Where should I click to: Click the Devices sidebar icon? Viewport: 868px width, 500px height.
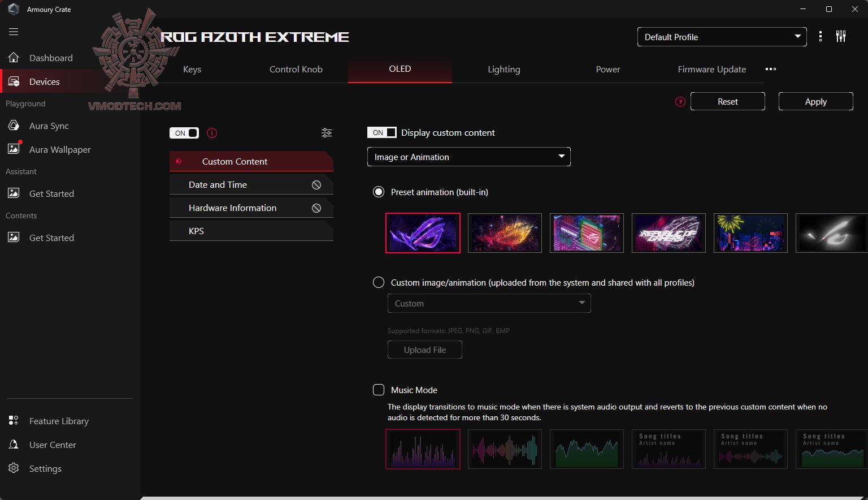tap(14, 81)
